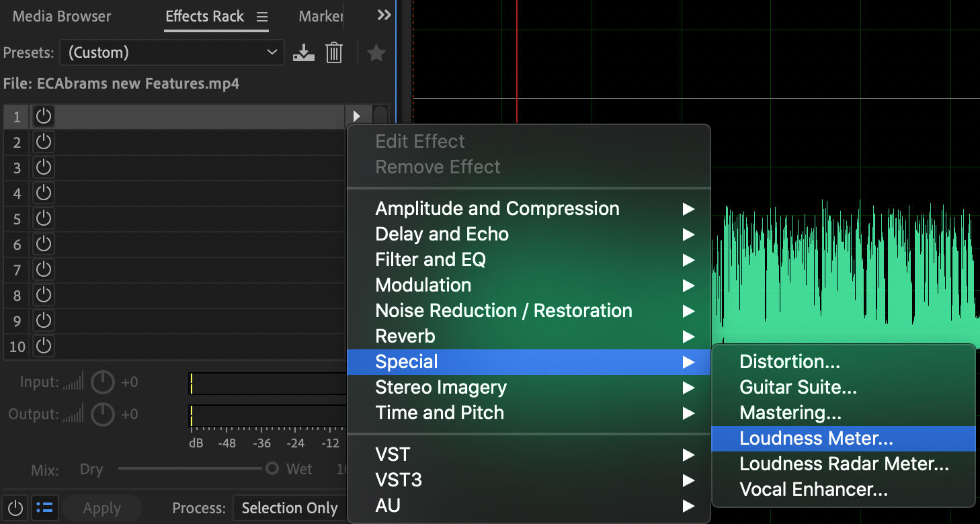980x524 pixels.
Task: Open the Process Selection Only dropdown
Action: tap(290, 509)
